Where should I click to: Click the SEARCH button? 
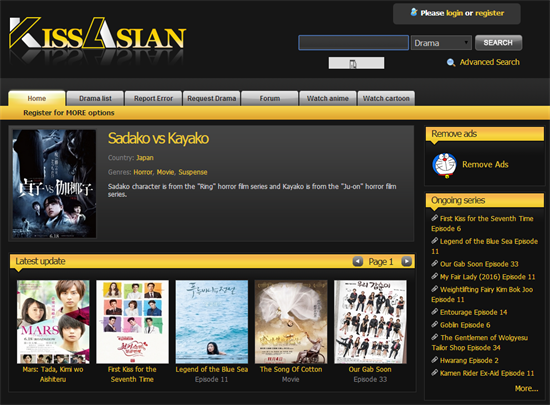(x=498, y=43)
